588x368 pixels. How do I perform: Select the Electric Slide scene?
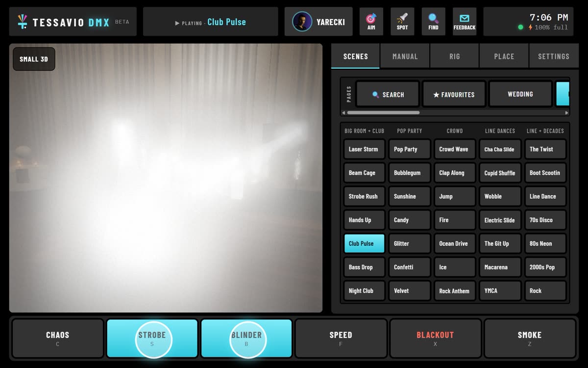pos(500,220)
